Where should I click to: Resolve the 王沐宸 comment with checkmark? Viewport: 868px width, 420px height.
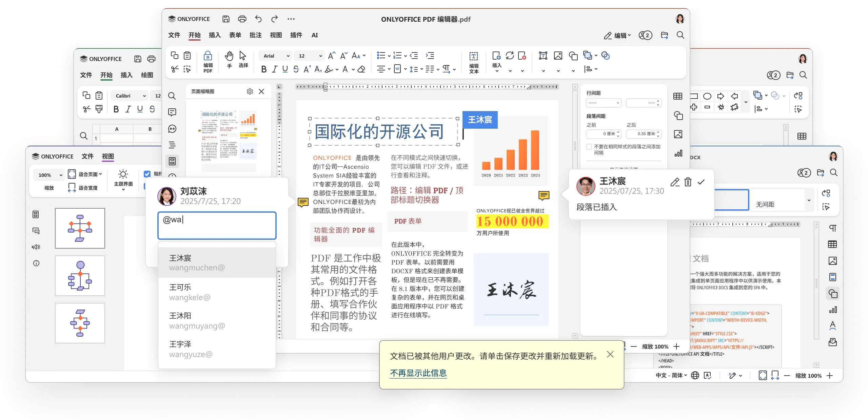701,182
